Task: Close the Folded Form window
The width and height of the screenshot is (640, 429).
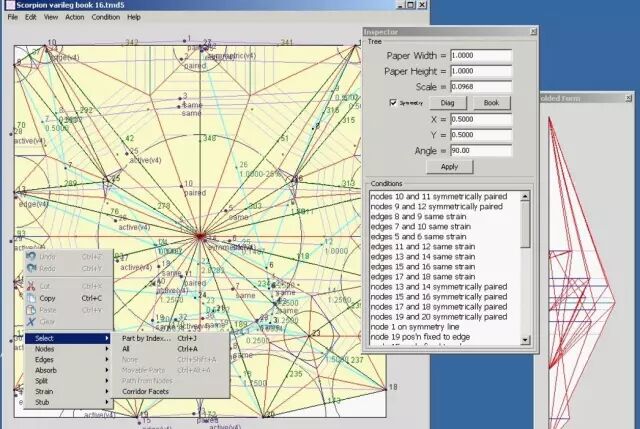Action: [x=629, y=98]
